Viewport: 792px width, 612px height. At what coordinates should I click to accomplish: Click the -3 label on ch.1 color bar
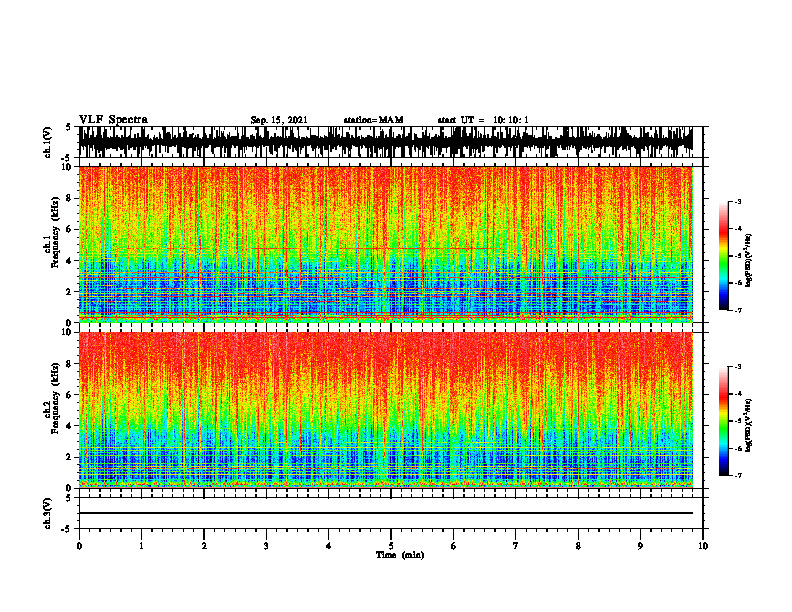pos(738,201)
